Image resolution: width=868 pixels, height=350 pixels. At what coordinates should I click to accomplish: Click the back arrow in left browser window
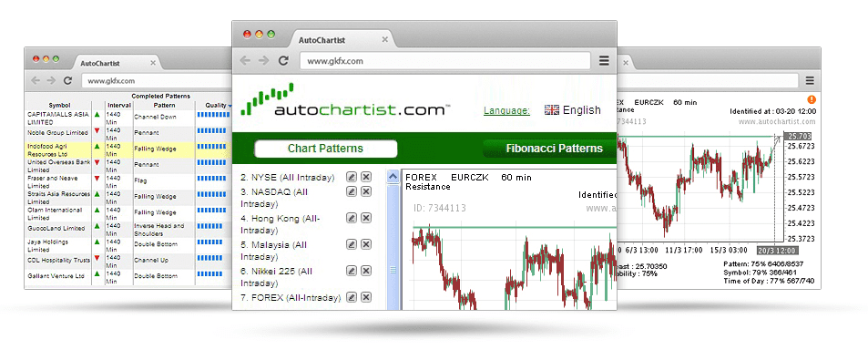pos(36,80)
